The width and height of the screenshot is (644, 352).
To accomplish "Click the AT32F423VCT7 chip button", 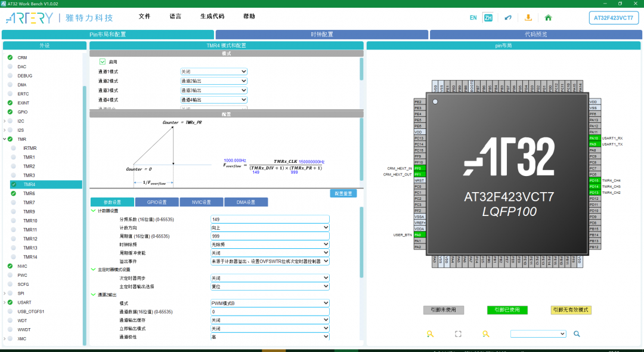I will (614, 18).
